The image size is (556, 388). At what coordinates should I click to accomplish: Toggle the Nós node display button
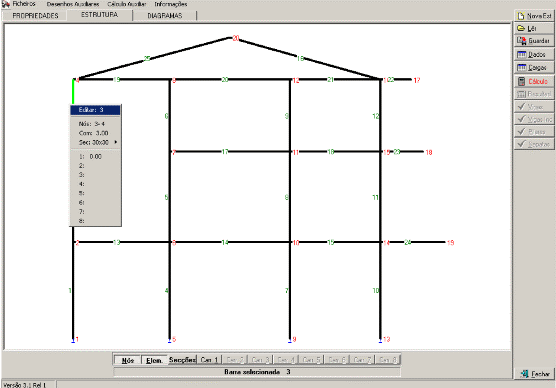tap(128, 360)
